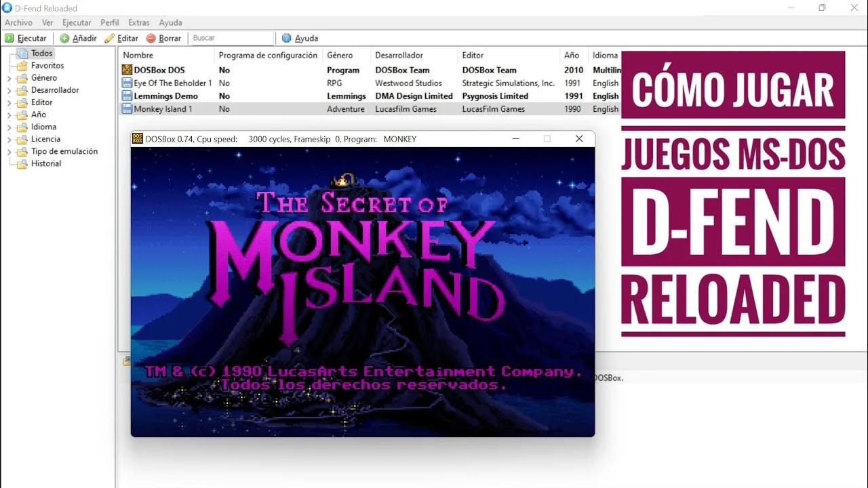This screenshot has width=868, height=488.
Task: Click the Ejecutar toolbar icon
Action: point(9,39)
